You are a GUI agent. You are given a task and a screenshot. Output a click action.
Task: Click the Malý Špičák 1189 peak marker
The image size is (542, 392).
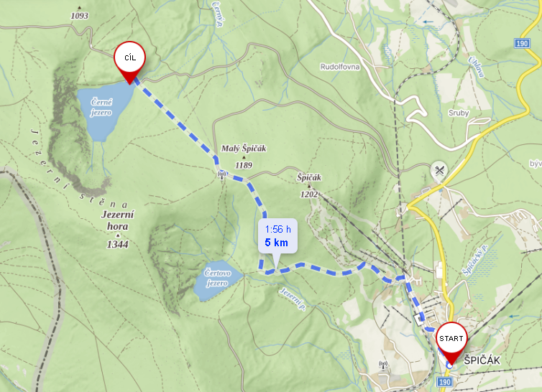[244, 157]
